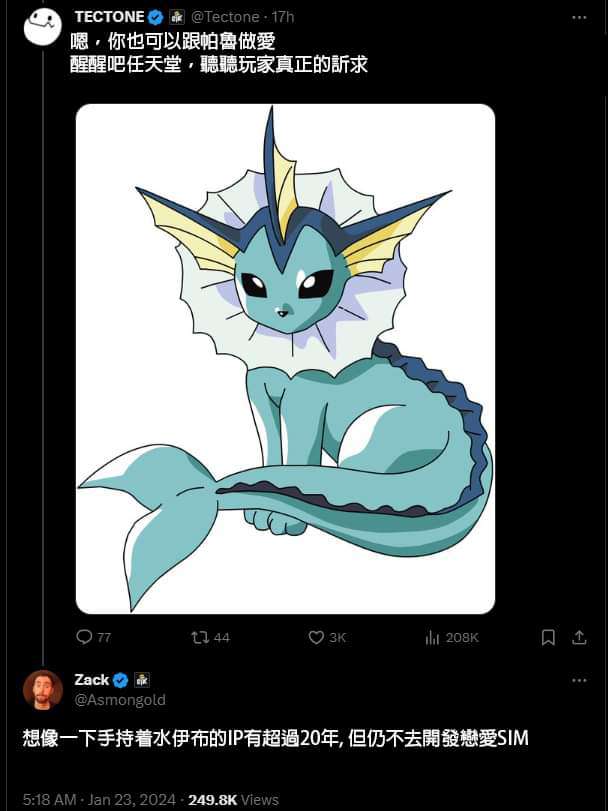Open the @Asmongold handle link
Image resolution: width=608 pixels, height=811 pixels.
[x=120, y=700]
